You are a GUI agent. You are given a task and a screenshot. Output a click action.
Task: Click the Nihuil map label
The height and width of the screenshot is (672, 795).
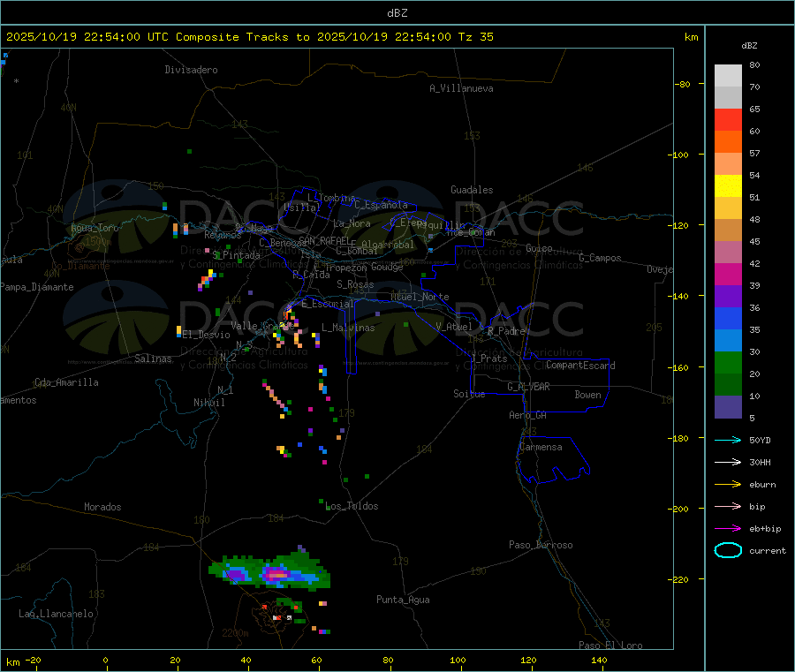208,403
